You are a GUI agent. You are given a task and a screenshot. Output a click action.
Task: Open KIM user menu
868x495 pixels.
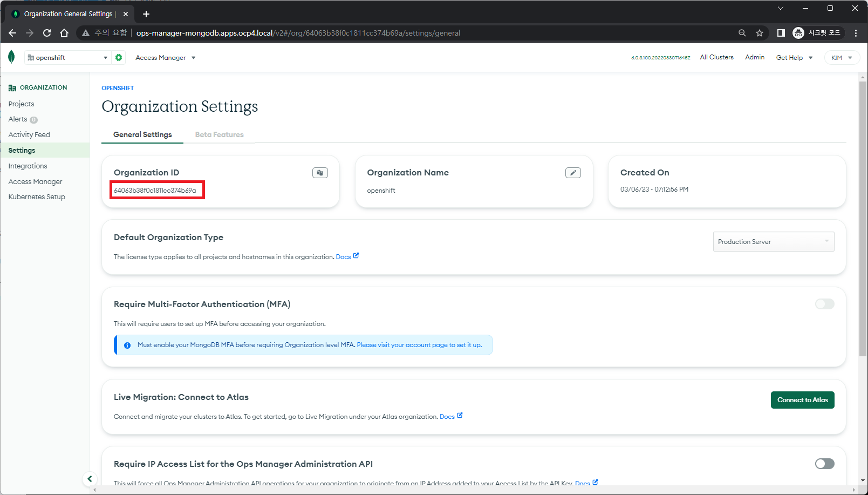pyautogui.click(x=842, y=58)
